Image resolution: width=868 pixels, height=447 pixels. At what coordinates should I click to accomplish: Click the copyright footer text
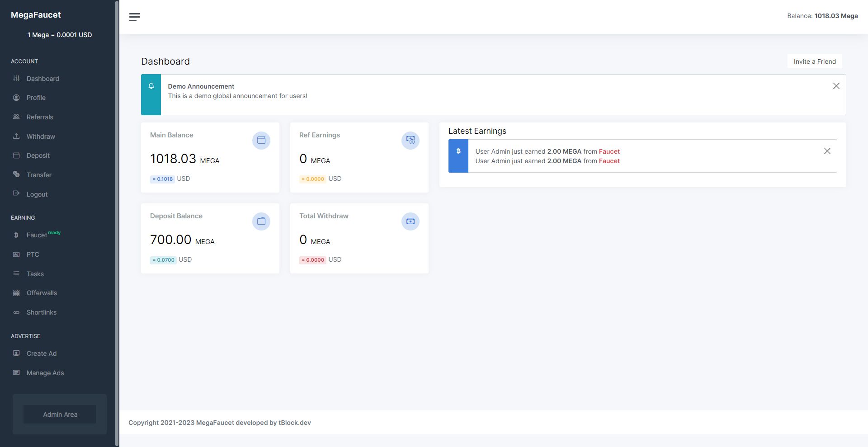pos(220,423)
